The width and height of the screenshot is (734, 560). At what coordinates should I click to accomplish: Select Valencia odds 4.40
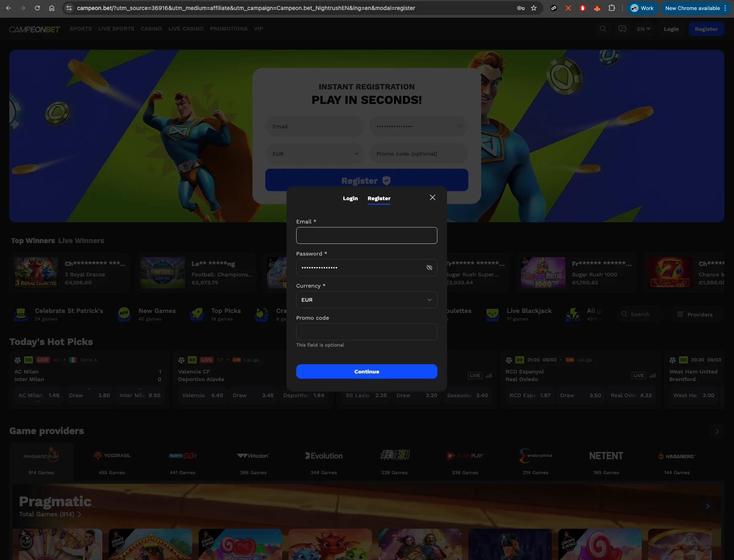pos(202,395)
